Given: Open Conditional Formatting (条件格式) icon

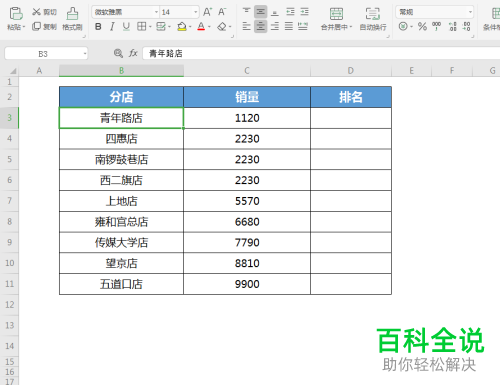Looking at the screenshot, I should pos(495,14).
